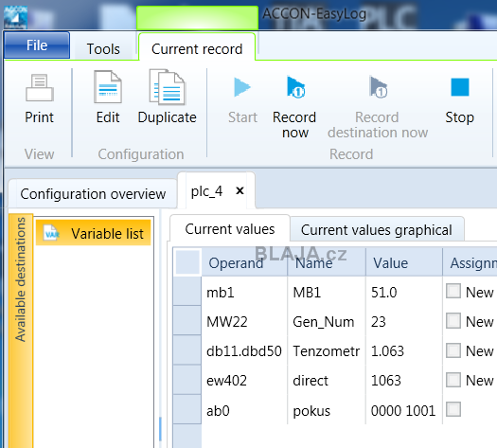The image size is (497, 448).
Task: Click the table's select-all corner cell
Action: pos(187,262)
